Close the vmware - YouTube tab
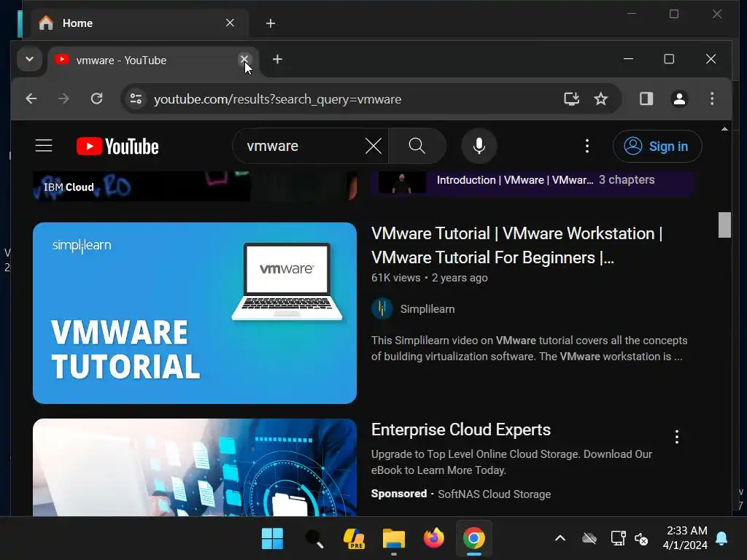The height and width of the screenshot is (560, 747). point(244,59)
